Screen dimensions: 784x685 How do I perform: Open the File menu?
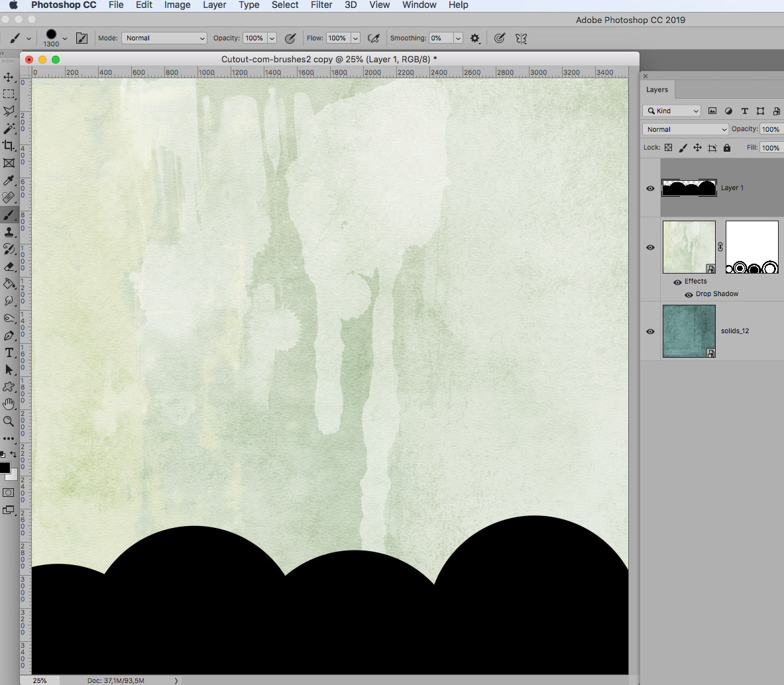coord(116,5)
